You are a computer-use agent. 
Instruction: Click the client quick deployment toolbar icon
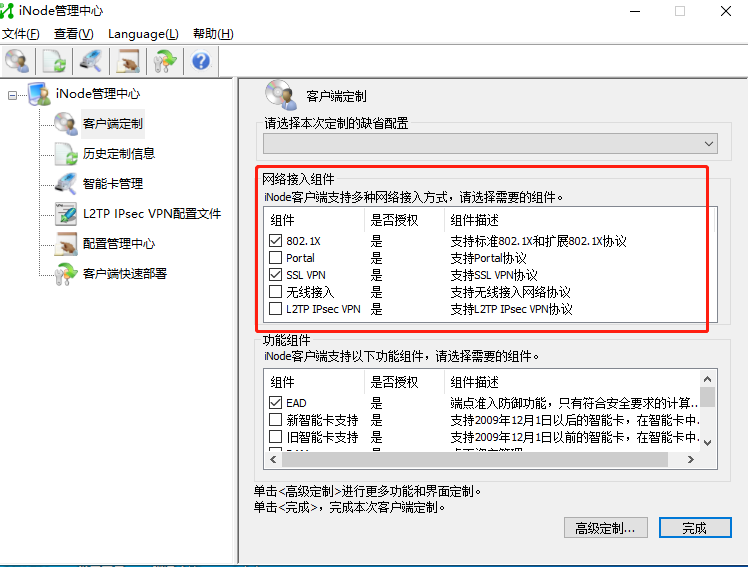[165, 61]
